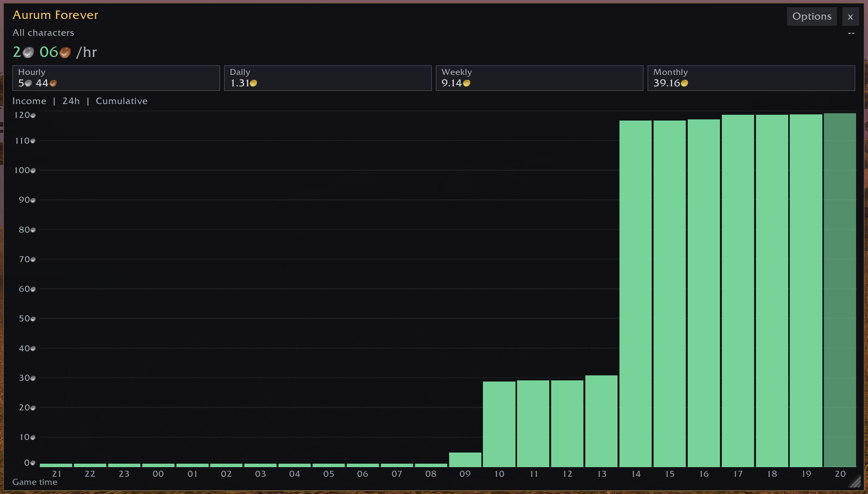Click the large silver coin in rate
Screen dimensions: 868x494
point(28,52)
